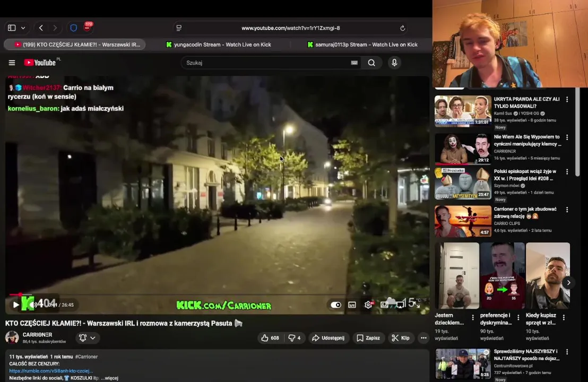Viewport: 588px width, 382px height.
Task: Reload the page with the refresh icon
Action: click(x=402, y=28)
